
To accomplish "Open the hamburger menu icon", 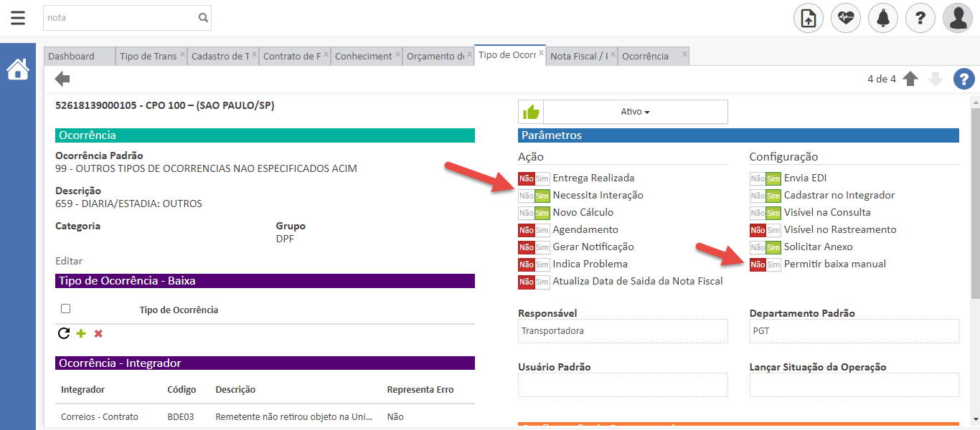I will click(18, 18).
